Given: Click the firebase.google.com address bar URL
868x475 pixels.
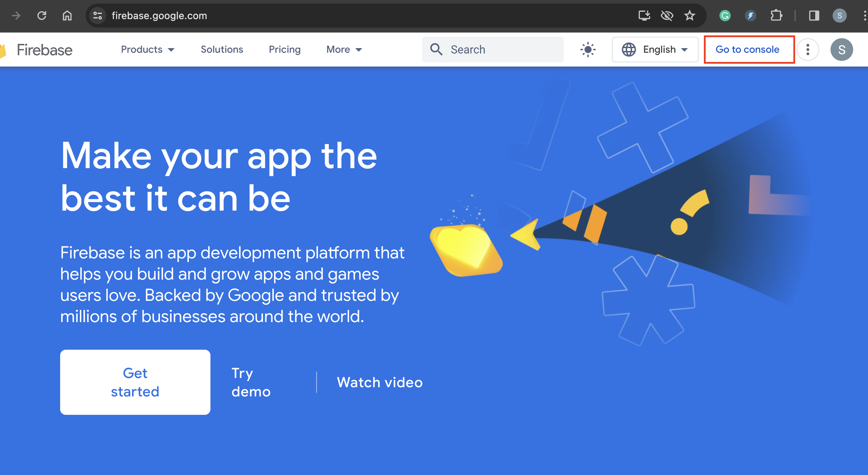Looking at the screenshot, I should 159,16.
